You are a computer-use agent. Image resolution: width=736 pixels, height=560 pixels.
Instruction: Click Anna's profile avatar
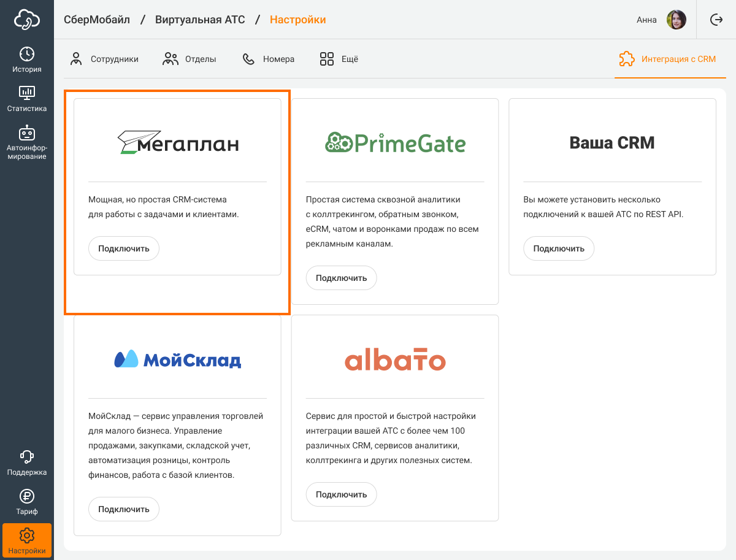(x=677, y=20)
